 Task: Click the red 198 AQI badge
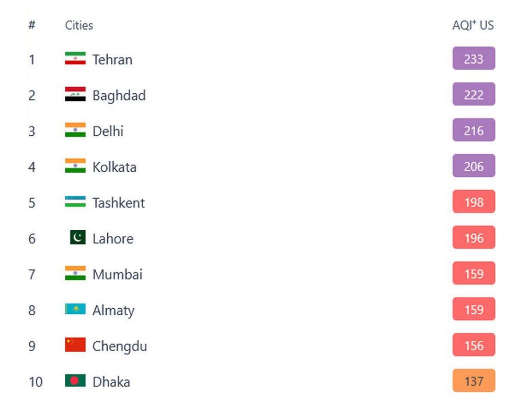click(473, 202)
